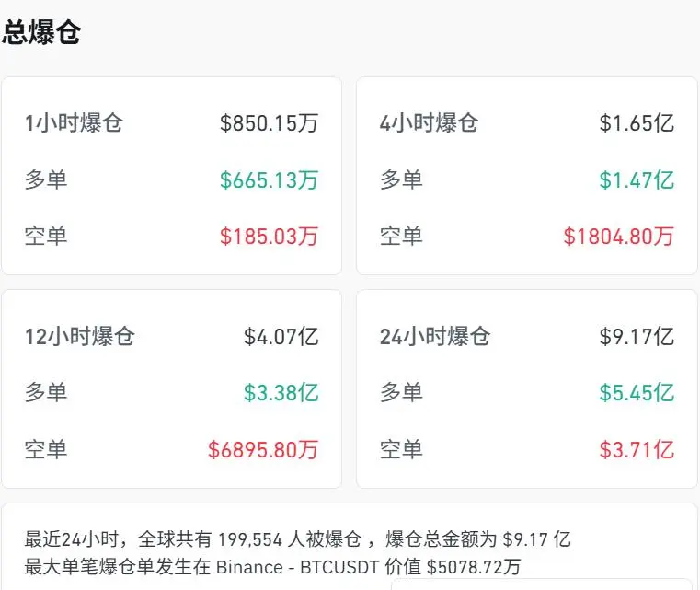Click the green $665.13万 long liquidation value
This screenshot has width=700, height=590.
coord(269,179)
